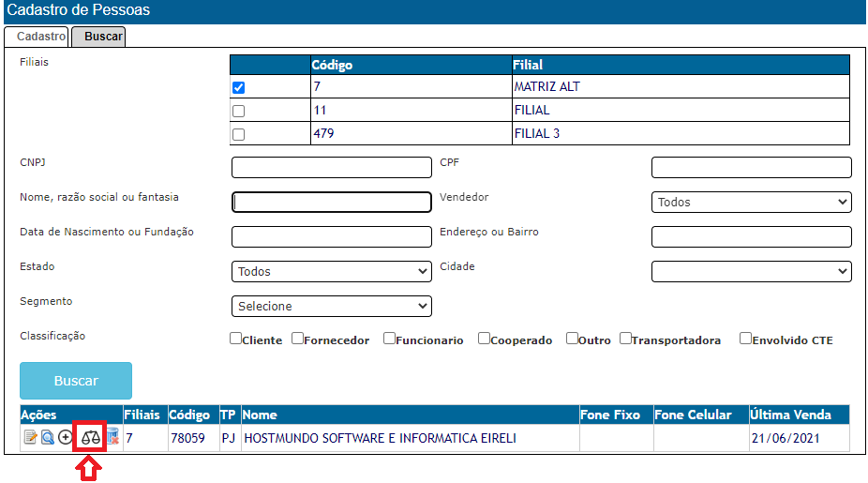Image resolution: width=868 pixels, height=483 pixels.
Task: Open the Vendedor dropdown
Action: [751, 203]
